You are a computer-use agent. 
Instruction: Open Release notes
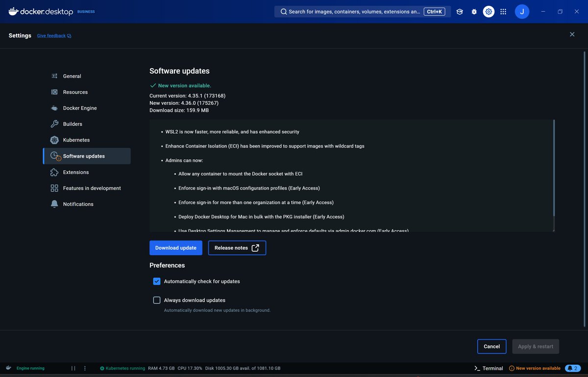point(237,248)
